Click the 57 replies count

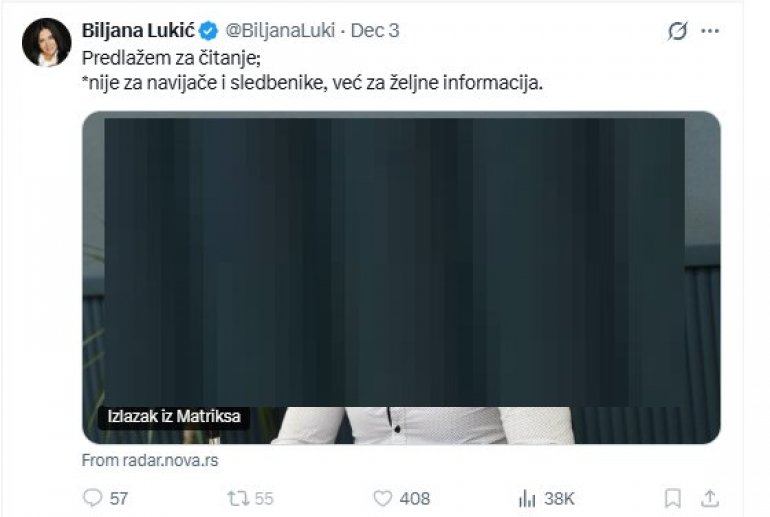coord(118,499)
